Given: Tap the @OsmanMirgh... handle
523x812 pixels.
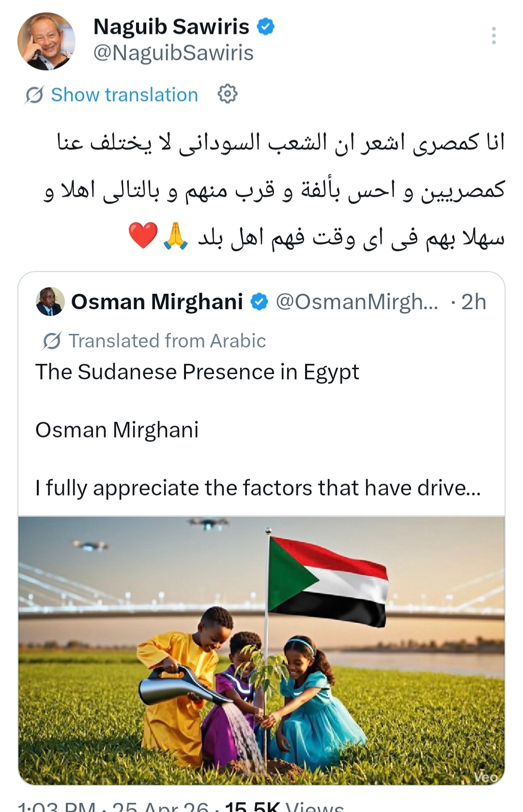Looking at the screenshot, I should click(x=357, y=302).
